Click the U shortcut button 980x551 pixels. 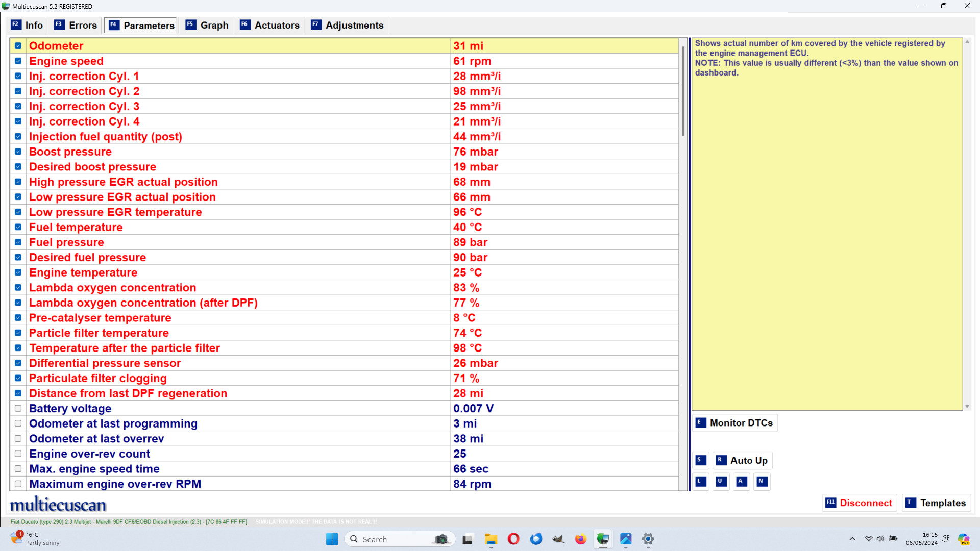pos(721,481)
